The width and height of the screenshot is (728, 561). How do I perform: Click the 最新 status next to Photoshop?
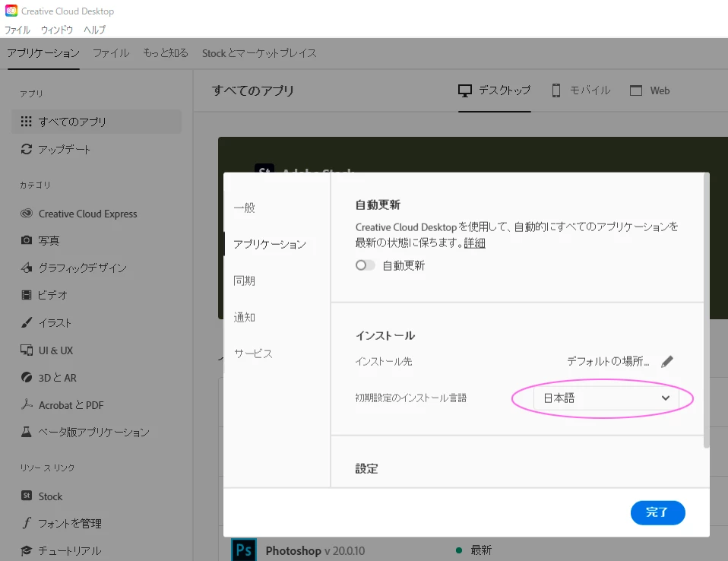tap(481, 550)
